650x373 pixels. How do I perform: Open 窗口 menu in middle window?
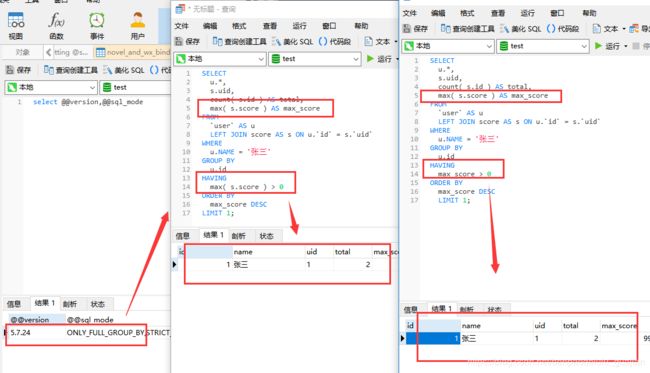(x=329, y=26)
